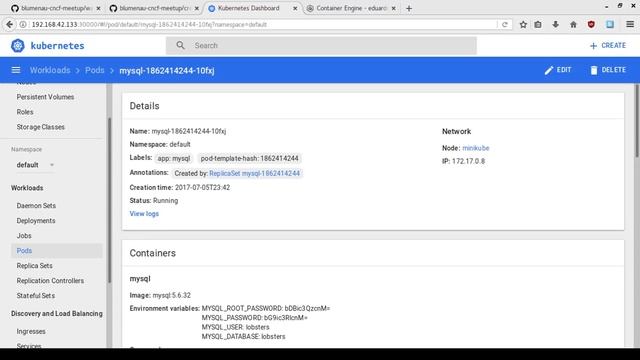Click site information icon in address bar
Viewport: 640px width, 360px height.
click(23, 24)
